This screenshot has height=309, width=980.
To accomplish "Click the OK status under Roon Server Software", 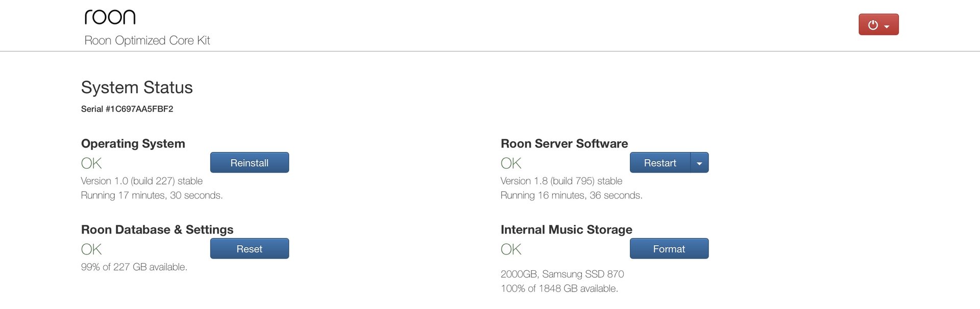I will pyautogui.click(x=511, y=164).
